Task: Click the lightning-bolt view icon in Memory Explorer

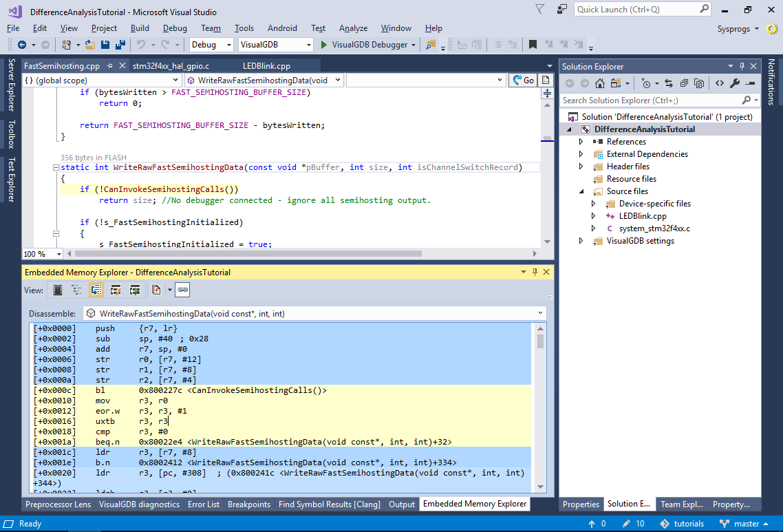Action: (x=116, y=290)
